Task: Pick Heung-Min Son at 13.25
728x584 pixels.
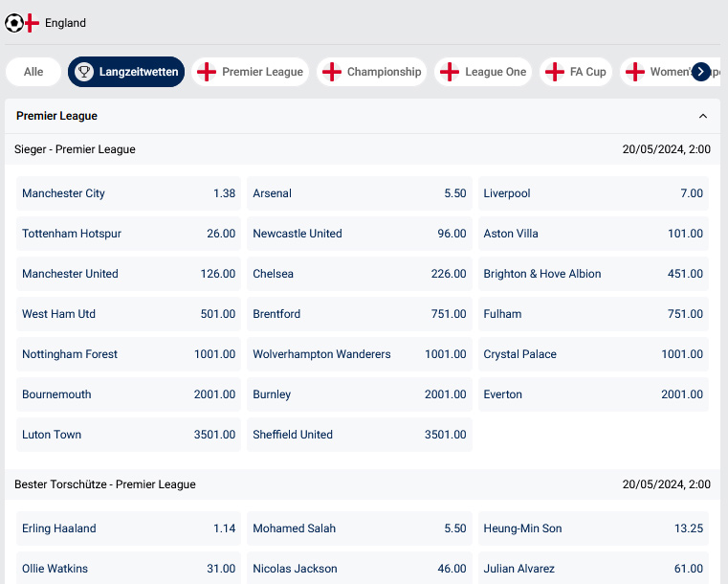Action: click(x=593, y=528)
